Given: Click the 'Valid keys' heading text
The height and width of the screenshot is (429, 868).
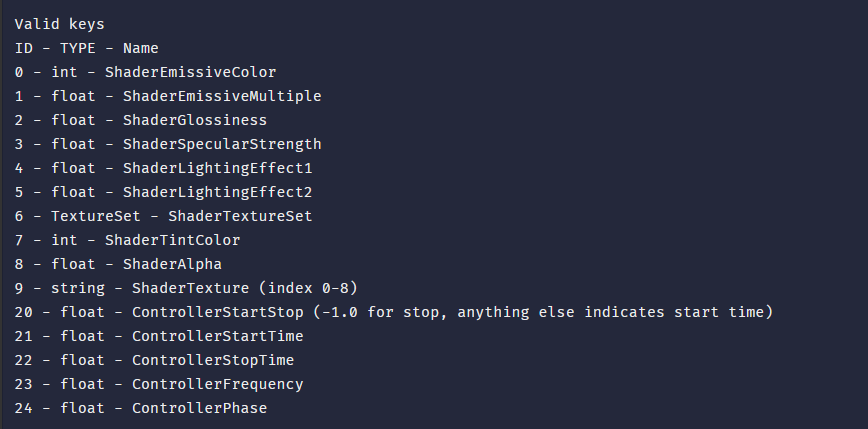Looking at the screenshot, I should (x=59, y=23).
